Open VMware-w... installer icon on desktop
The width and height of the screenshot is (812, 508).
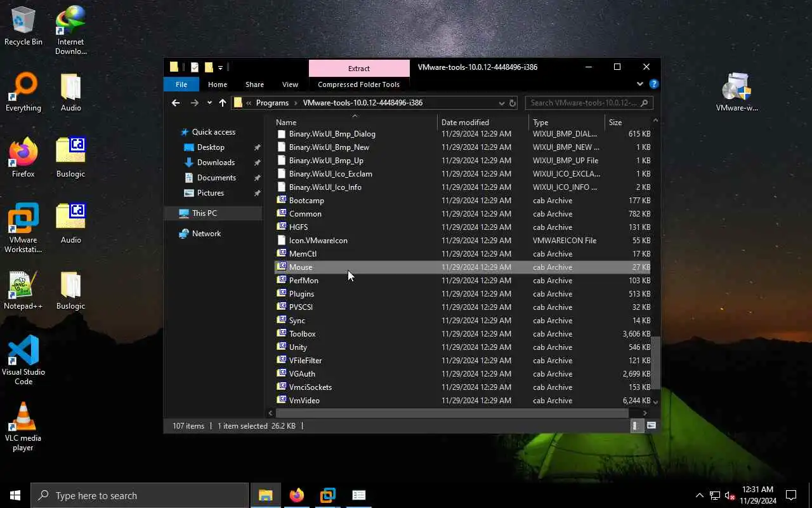point(737,92)
